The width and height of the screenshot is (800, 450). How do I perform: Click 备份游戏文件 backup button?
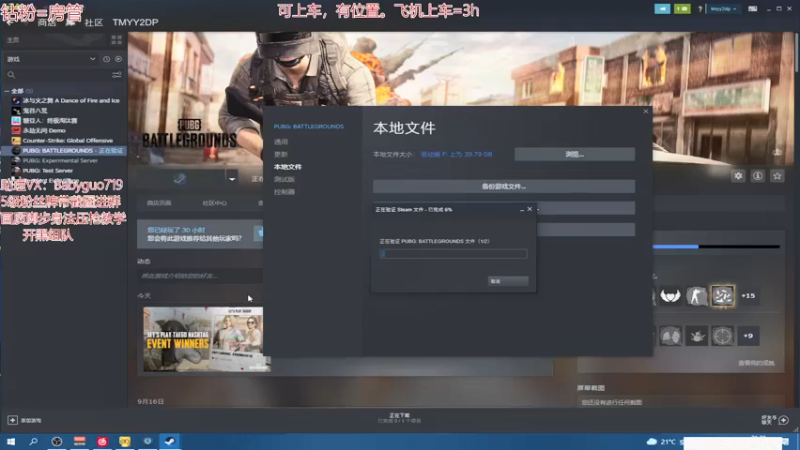[x=504, y=186]
